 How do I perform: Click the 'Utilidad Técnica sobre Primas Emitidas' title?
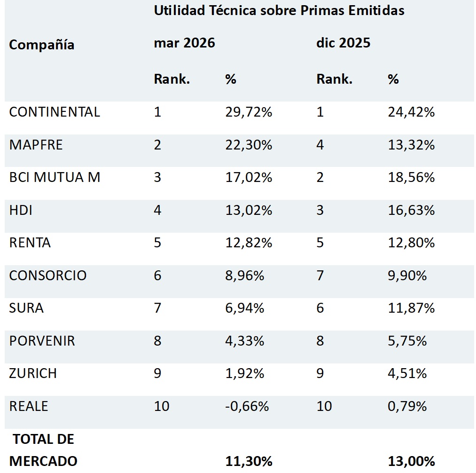279,11
